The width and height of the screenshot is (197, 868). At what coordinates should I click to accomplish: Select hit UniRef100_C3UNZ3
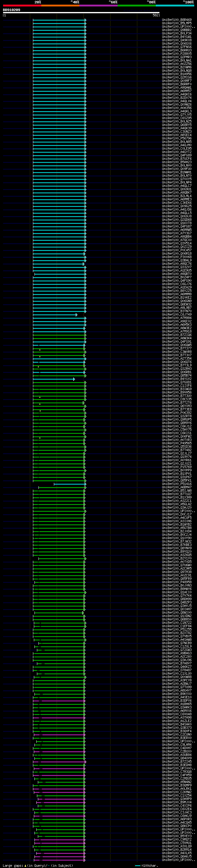(x=177, y=131)
